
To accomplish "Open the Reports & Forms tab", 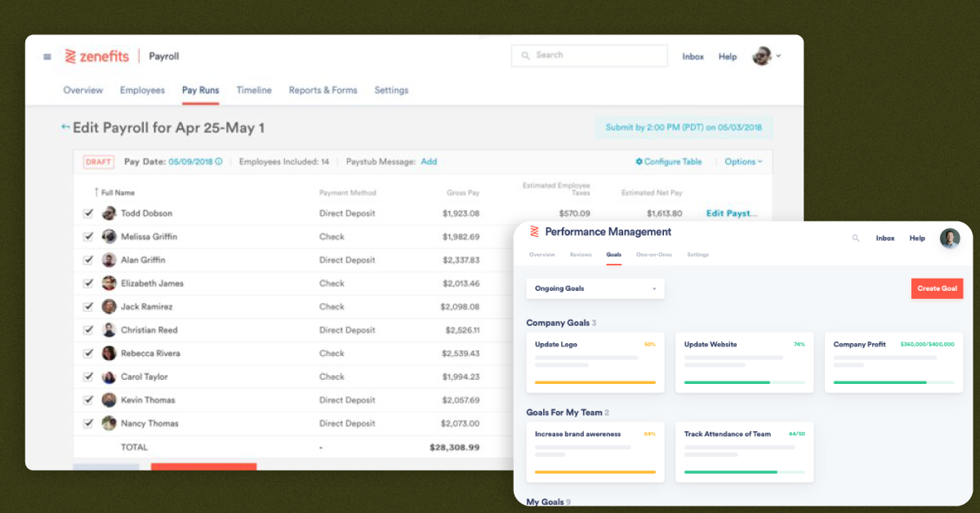I will click(x=323, y=91).
